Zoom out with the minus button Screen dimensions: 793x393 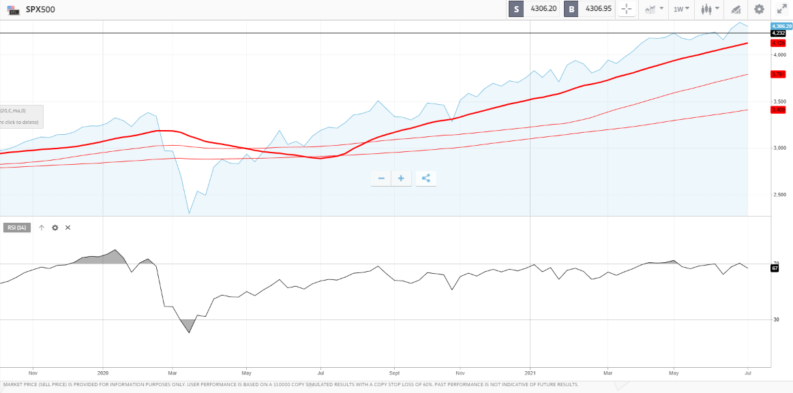pyautogui.click(x=381, y=179)
